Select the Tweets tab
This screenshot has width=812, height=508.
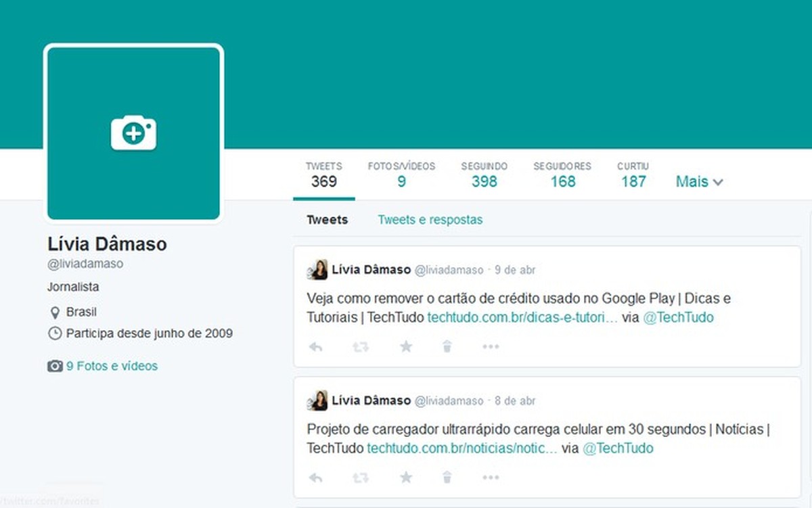(x=327, y=219)
